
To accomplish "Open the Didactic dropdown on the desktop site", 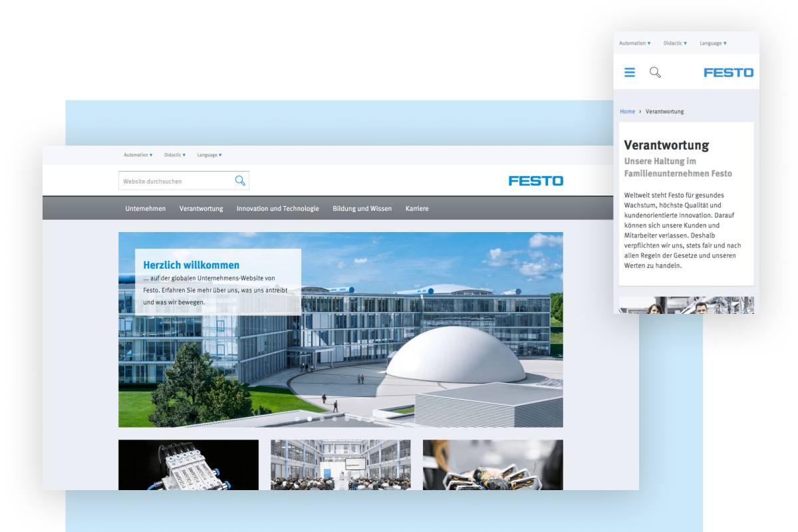I will click(174, 155).
